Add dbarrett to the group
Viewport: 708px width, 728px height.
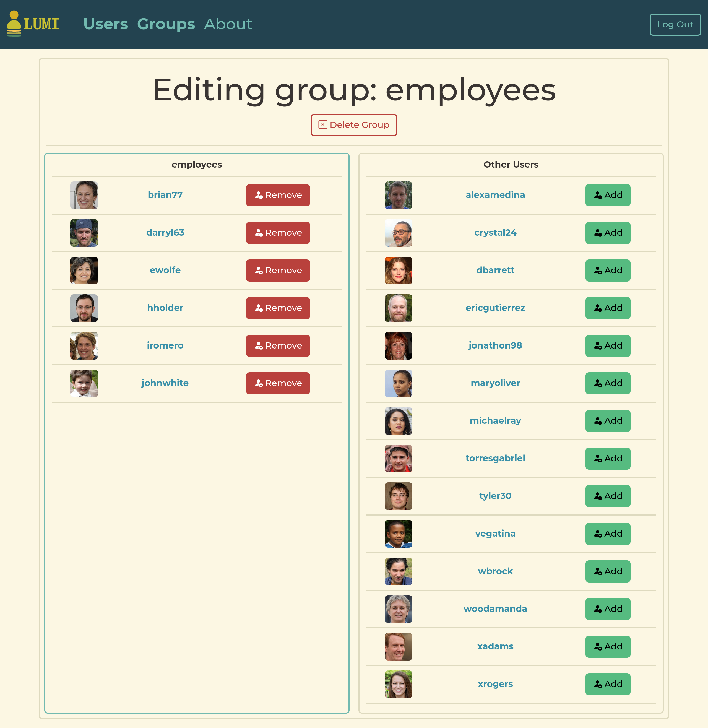click(x=608, y=270)
